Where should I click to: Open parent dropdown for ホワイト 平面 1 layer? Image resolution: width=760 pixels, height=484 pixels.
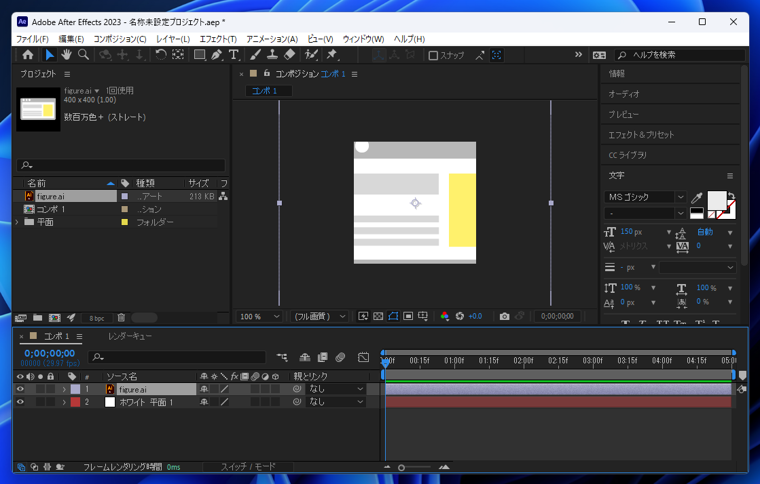tap(335, 402)
